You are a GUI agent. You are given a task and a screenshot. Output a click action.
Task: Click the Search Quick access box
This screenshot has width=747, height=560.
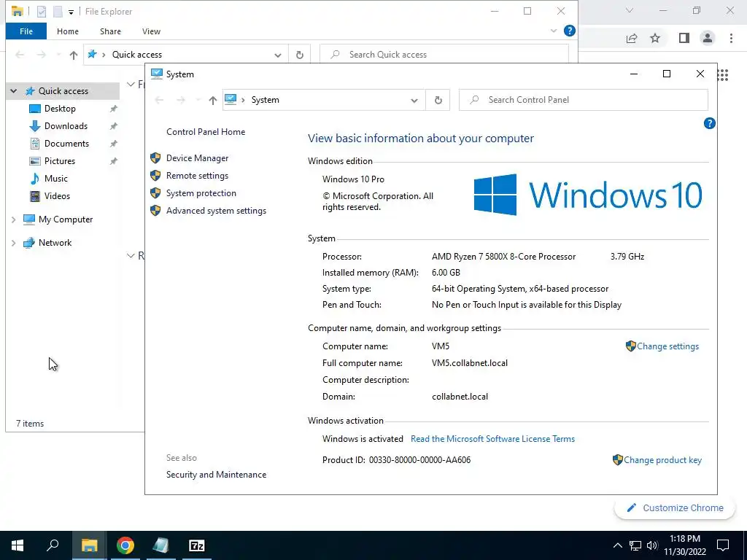click(x=444, y=55)
